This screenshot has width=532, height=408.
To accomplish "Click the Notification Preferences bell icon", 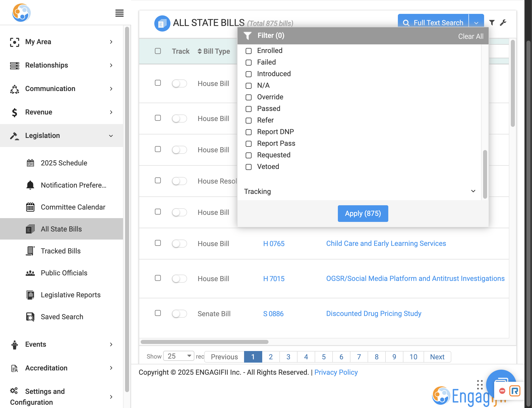I will 30,185.
